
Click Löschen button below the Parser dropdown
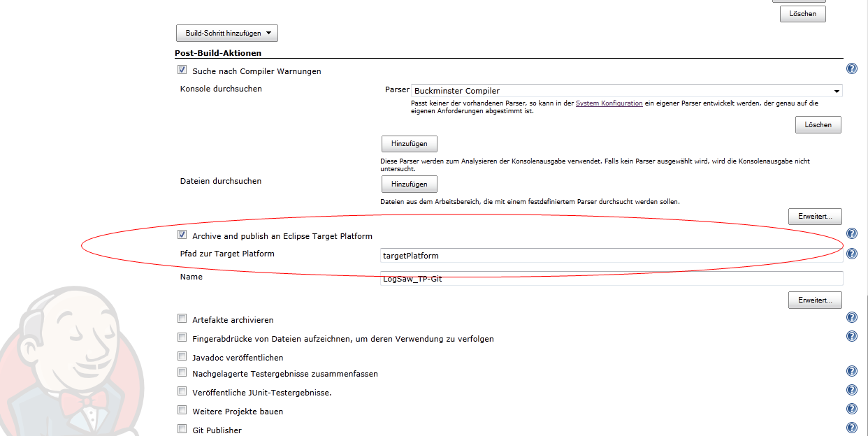pos(818,124)
